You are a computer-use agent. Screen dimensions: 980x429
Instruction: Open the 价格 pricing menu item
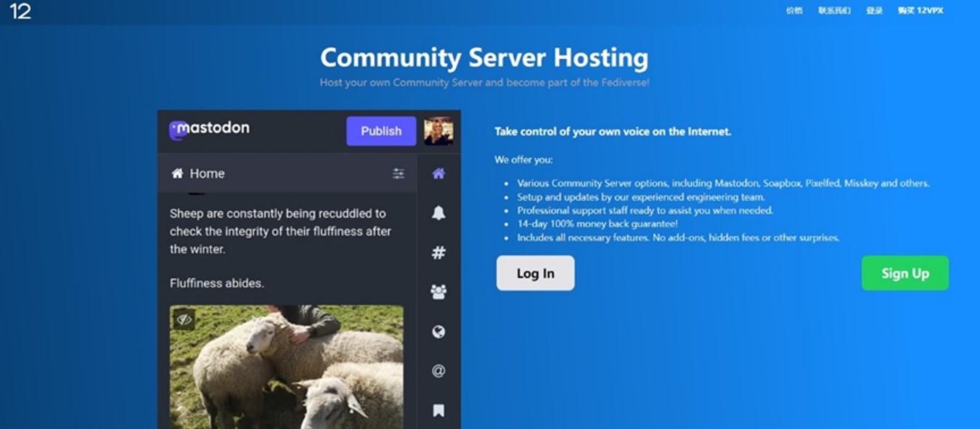coord(794,11)
